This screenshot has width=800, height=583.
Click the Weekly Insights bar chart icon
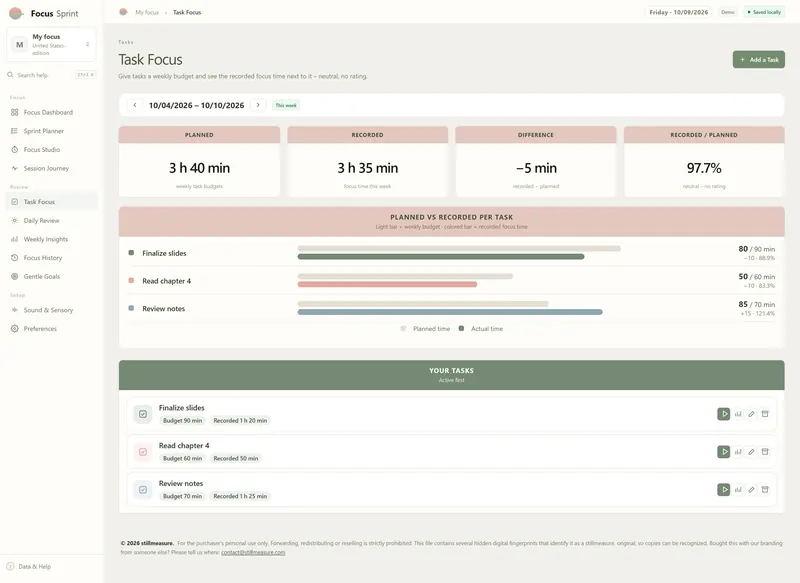(x=14, y=239)
